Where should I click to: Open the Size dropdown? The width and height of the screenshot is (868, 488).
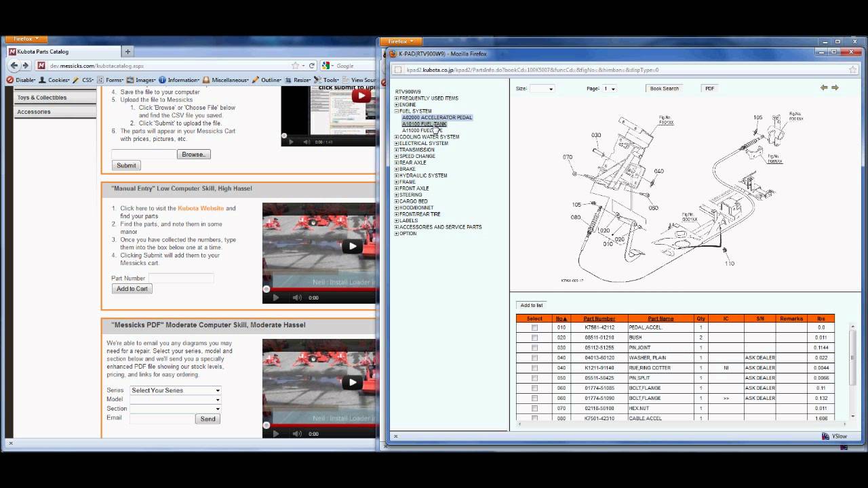tap(542, 89)
